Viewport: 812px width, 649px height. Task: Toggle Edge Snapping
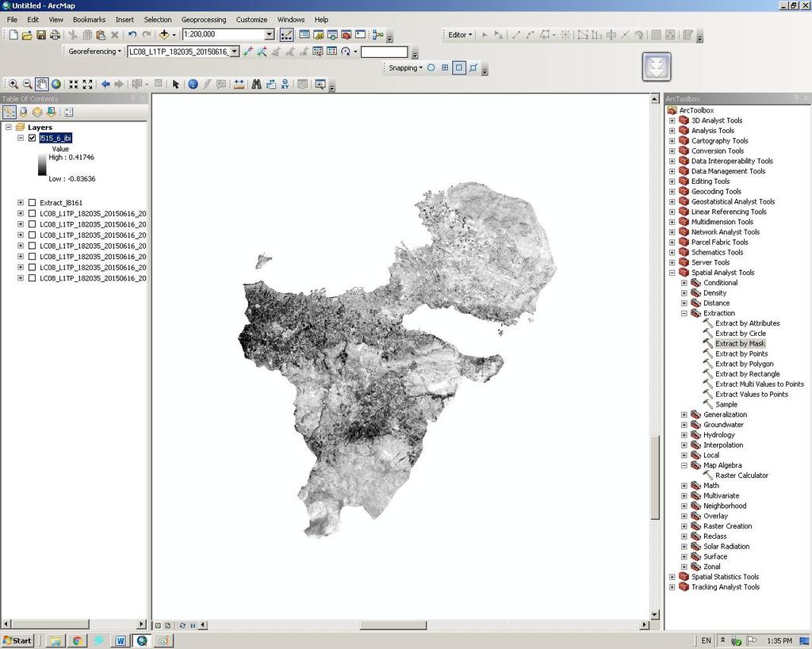473,68
